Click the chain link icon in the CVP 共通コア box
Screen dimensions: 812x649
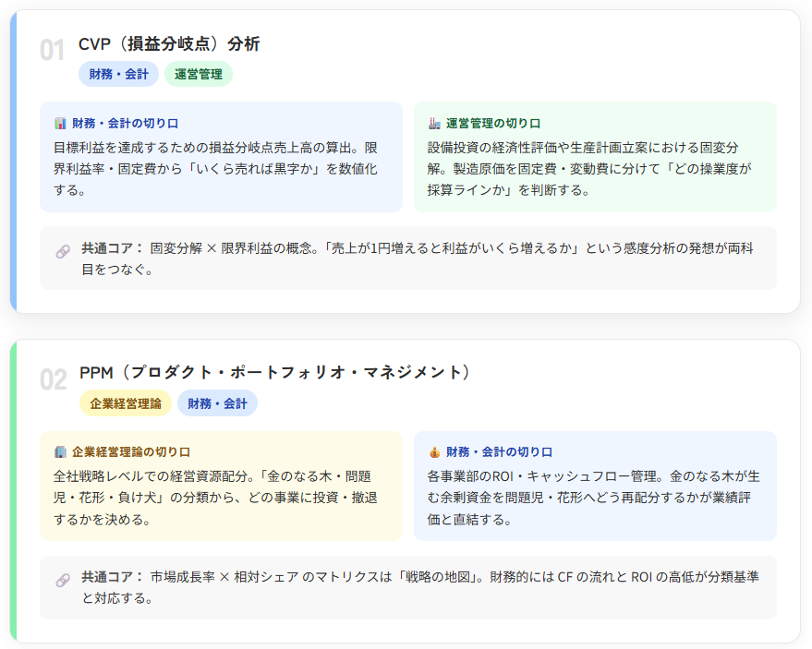tap(63, 251)
